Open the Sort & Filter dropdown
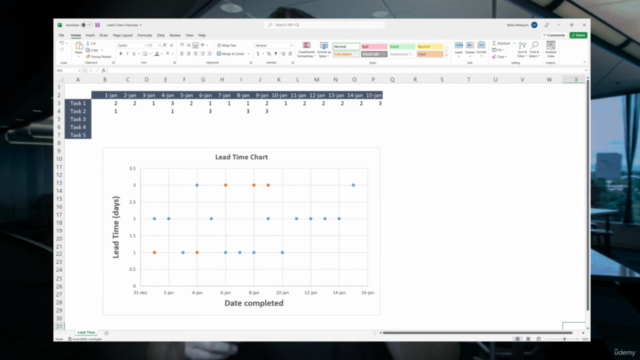Image resolution: width=640 pixels, height=360 pixels. tap(522, 49)
